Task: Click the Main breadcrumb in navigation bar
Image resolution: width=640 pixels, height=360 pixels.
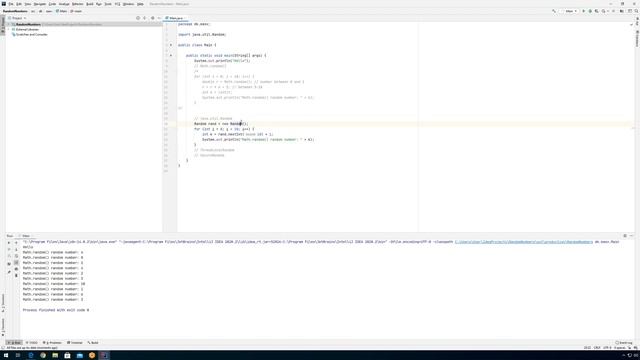Action: 61,11
